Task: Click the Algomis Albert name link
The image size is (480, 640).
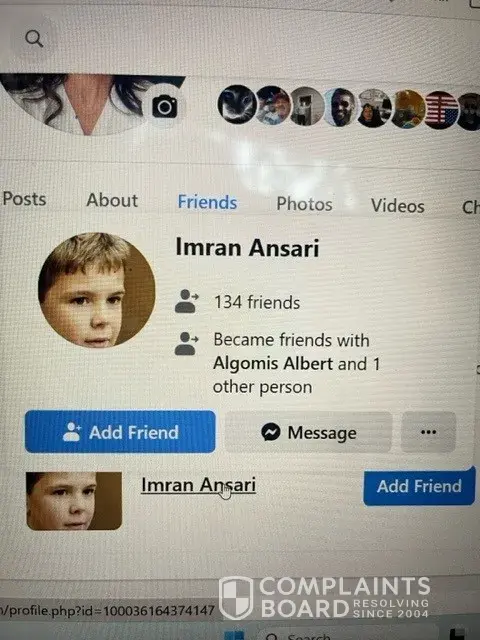Action: click(273, 363)
